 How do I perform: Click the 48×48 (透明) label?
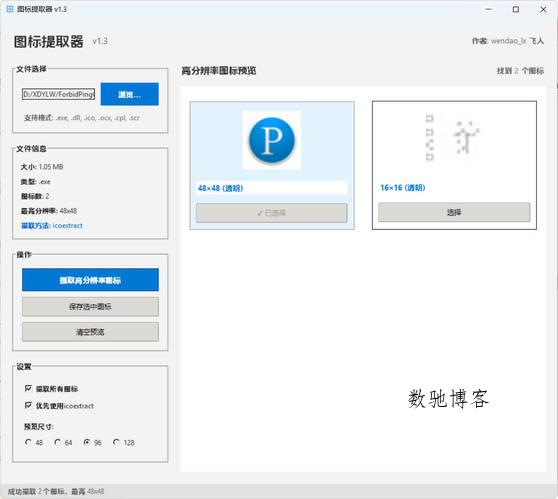[220, 188]
